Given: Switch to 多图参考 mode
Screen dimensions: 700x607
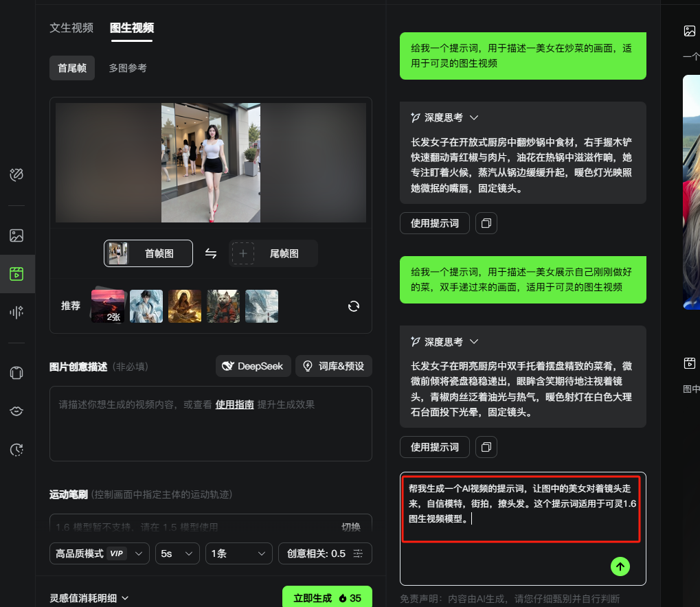Looking at the screenshot, I should click(128, 68).
